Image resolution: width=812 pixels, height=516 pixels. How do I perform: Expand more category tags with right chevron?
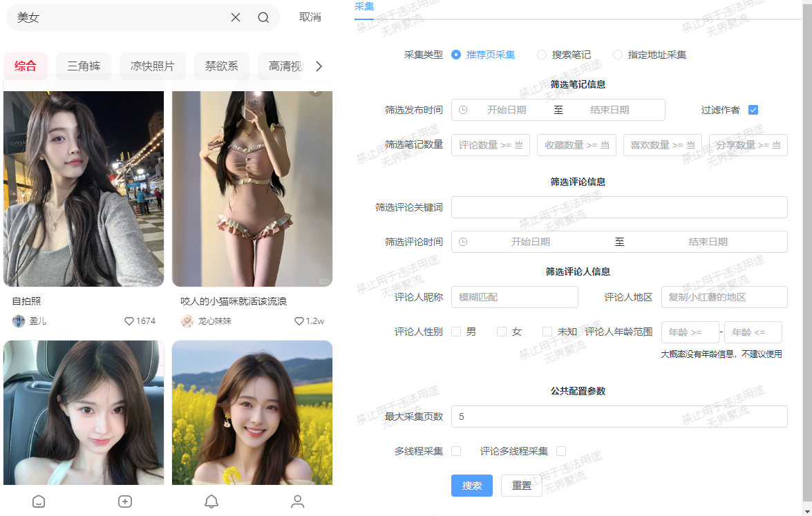click(x=319, y=66)
